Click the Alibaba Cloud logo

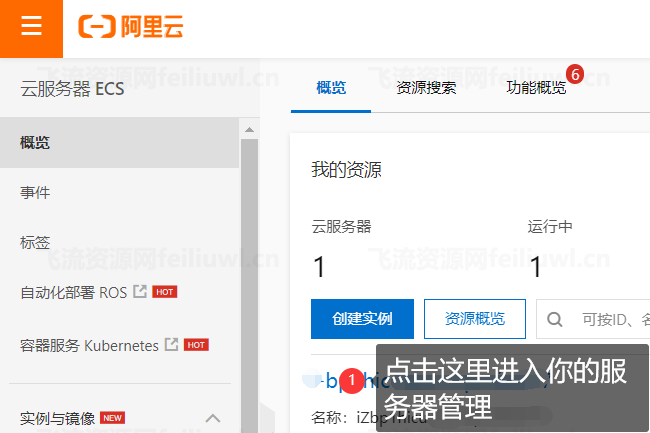click(x=131, y=27)
